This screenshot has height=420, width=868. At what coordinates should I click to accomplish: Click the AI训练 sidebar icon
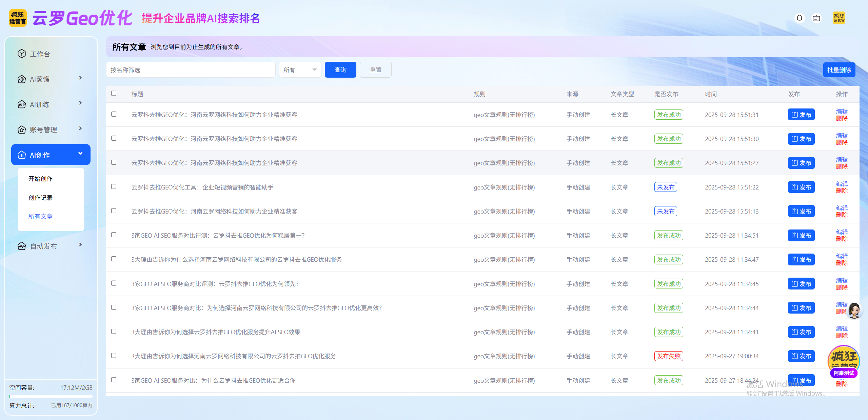pyautogui.click(x=22, y=104)
